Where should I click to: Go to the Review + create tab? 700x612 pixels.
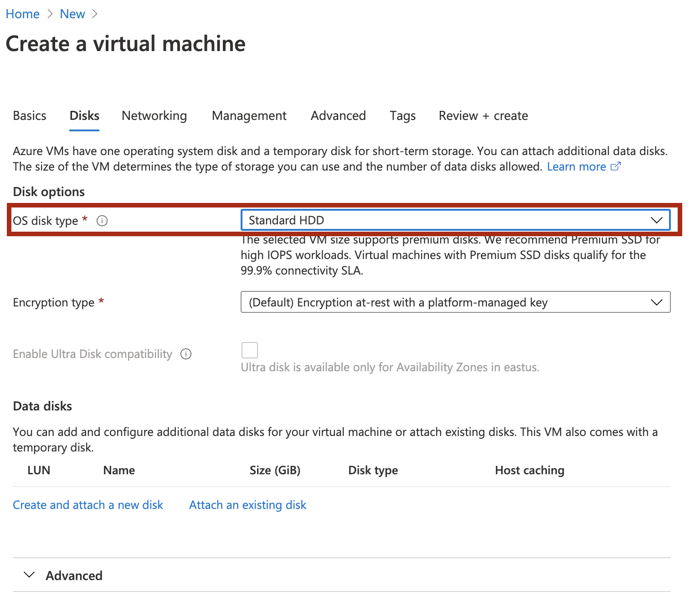point(484,116)
